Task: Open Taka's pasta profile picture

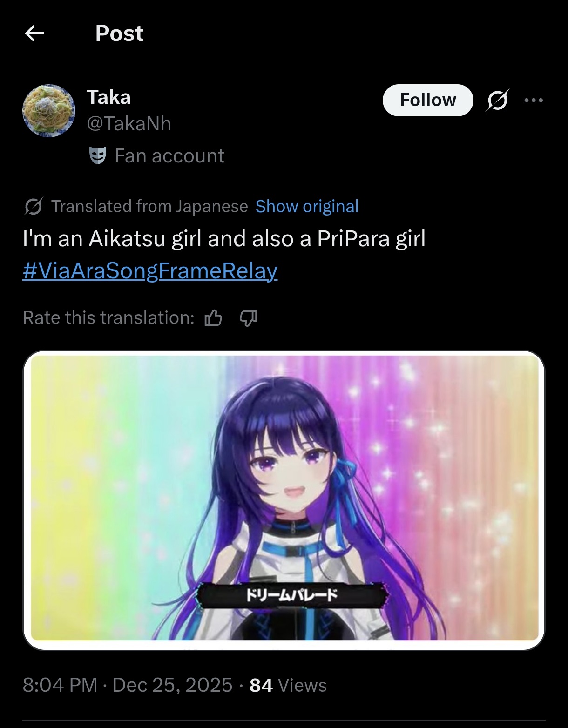Action: [x=49, y=110]
